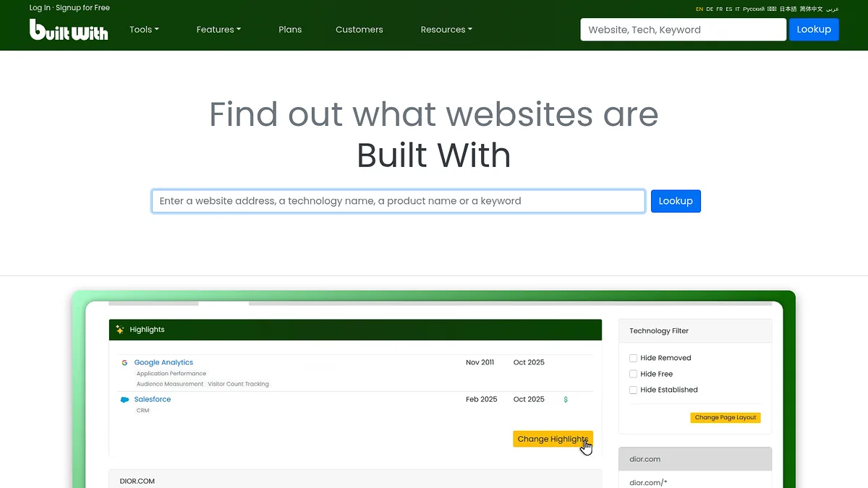Viewport: 868px width, 488px height.
Task: Go to the Plans page
Action: click(290, 30)
